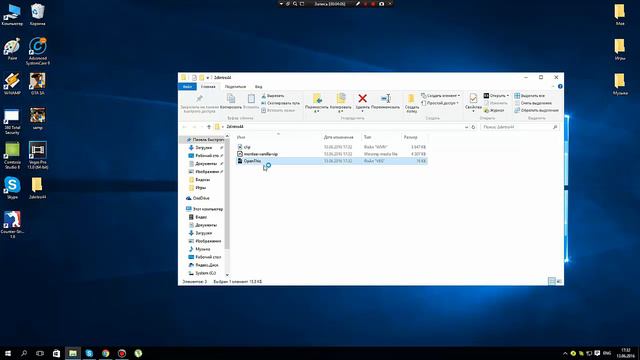The width and height of the screenshot is (640, 360).
Task: Open Skype from the taskbar
Action: pyautogui.click(x=89, y=353)
